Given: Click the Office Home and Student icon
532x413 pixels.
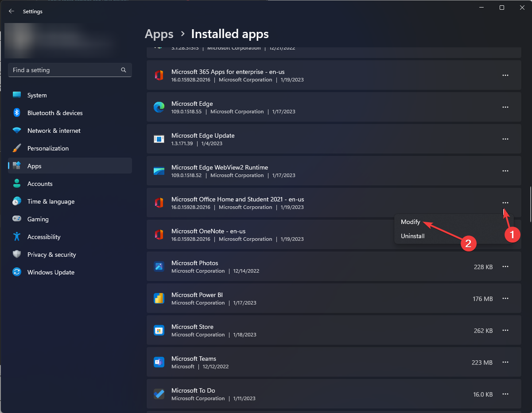Looking at the screenshot, I should [159, 203].
